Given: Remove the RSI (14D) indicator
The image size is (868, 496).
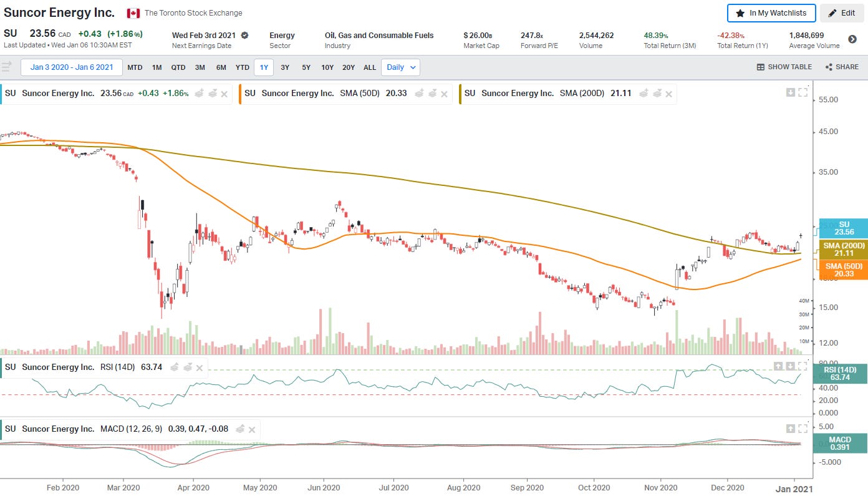Looking at the screenshot, I should coord(200,367).
